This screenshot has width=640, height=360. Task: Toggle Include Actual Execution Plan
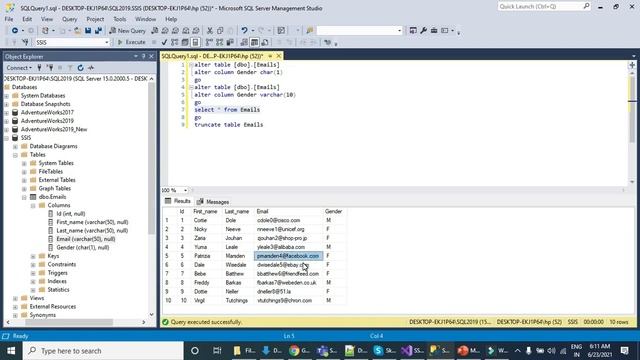[209, 42]
